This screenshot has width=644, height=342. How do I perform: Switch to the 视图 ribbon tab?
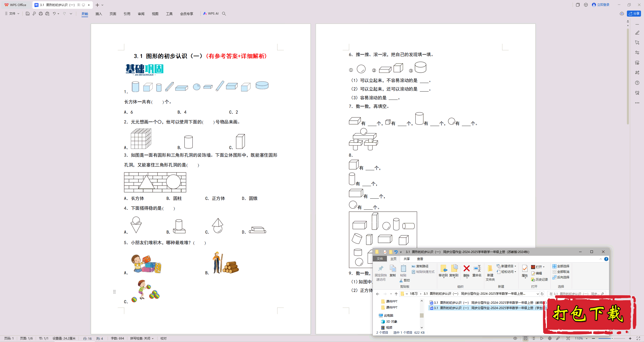point(155,14)
